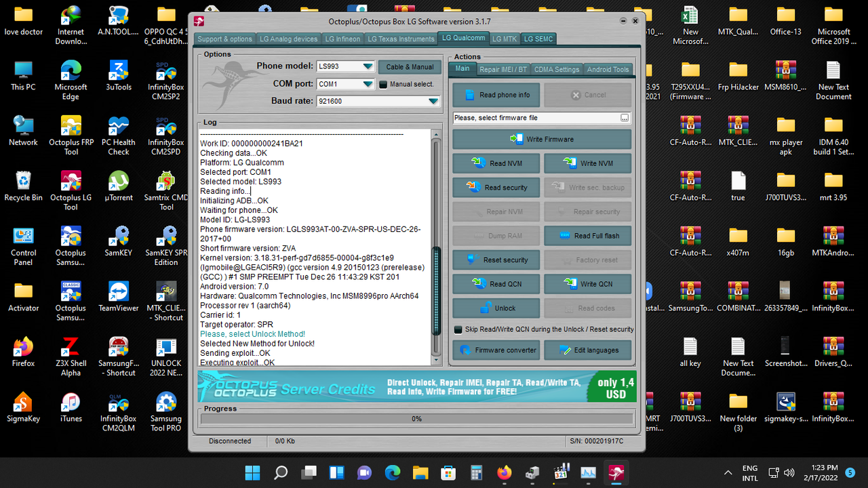Image resolution: width=868 pixels, height=488 pixels.
Task: Click Cable & Manual button
Action: pos(410,67)
